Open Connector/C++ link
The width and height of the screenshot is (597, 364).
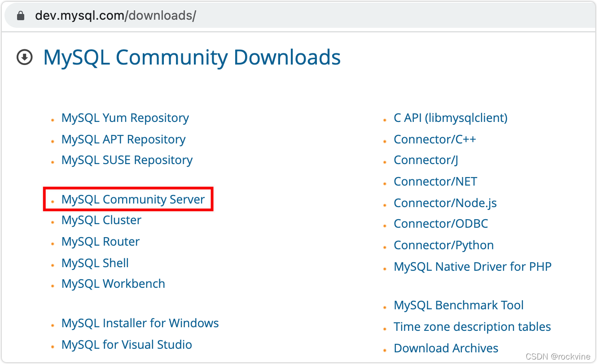[435, 139]
